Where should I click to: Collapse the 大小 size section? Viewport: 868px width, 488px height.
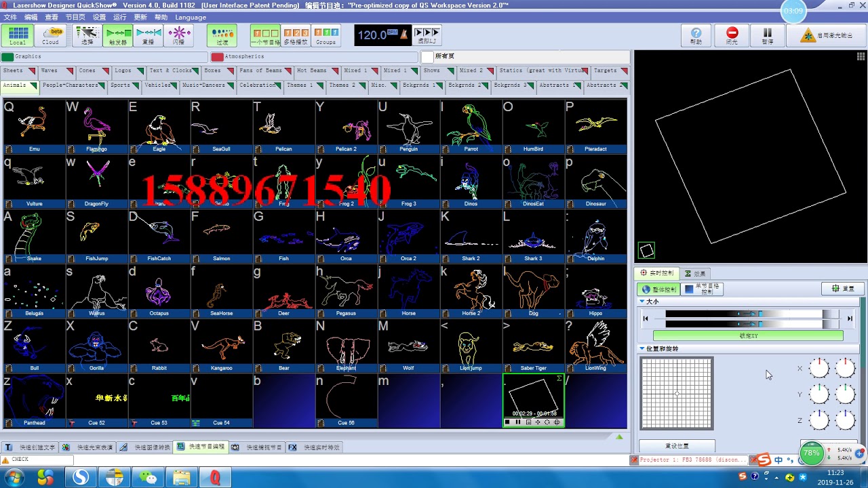(x=642, y=302)
